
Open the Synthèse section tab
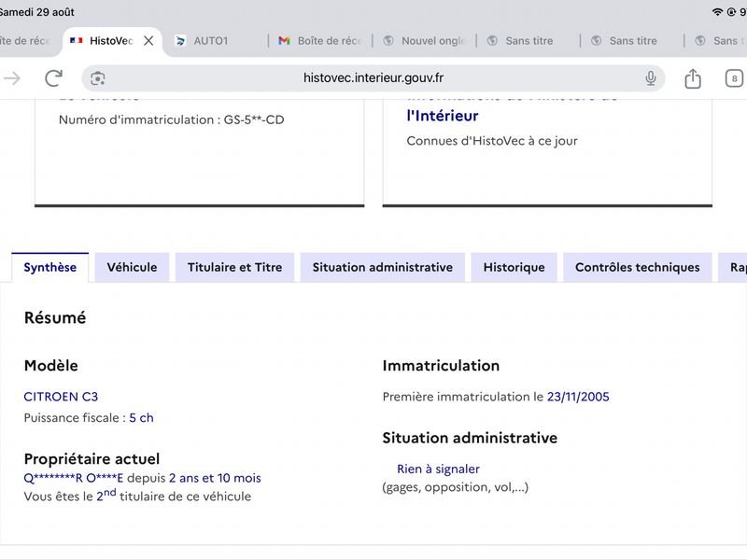50,267
